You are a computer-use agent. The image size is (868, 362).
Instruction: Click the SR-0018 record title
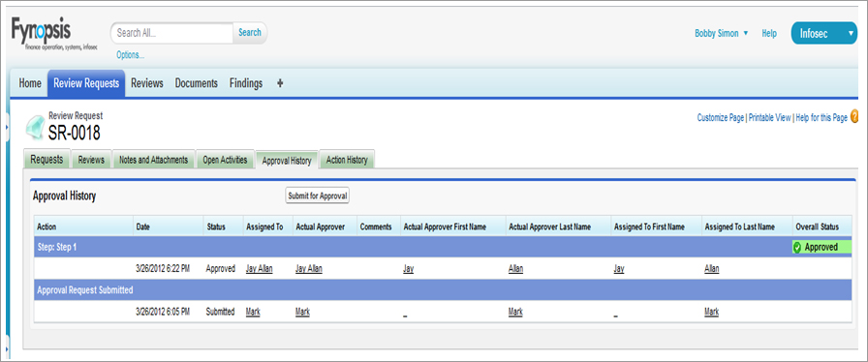click(75, 133)
